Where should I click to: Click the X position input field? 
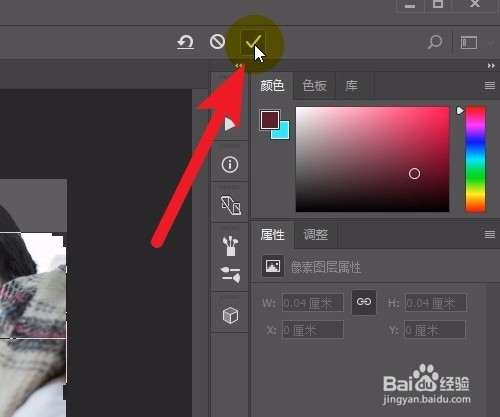point(313,330)
